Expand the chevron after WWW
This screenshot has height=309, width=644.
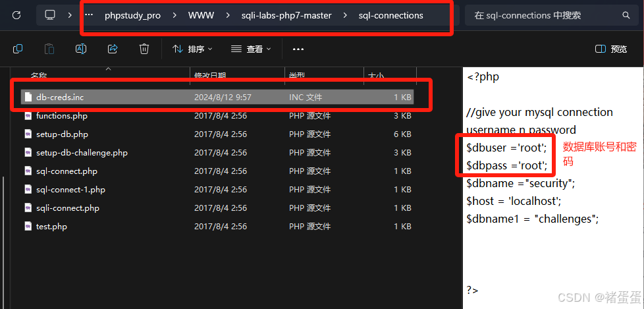[228, 16]
